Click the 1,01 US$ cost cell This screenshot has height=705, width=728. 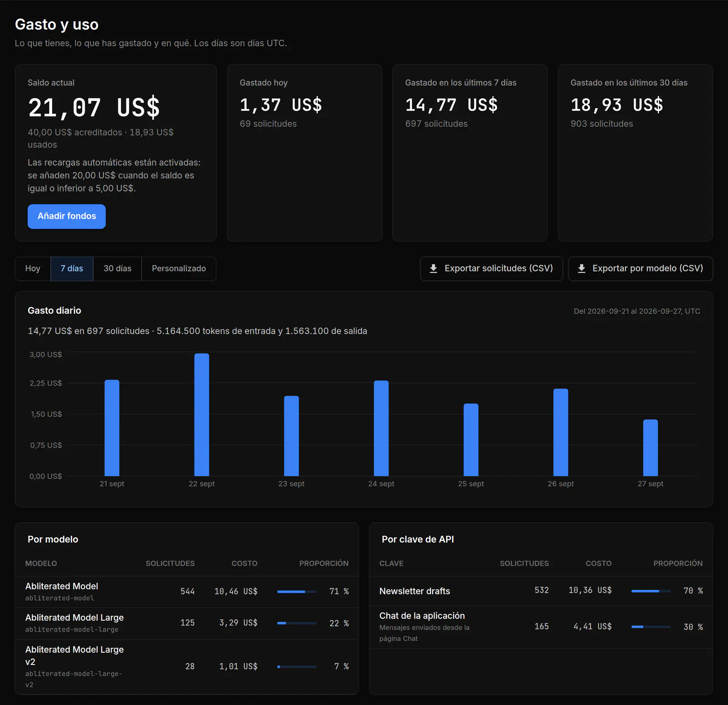(x=238, y=666)
